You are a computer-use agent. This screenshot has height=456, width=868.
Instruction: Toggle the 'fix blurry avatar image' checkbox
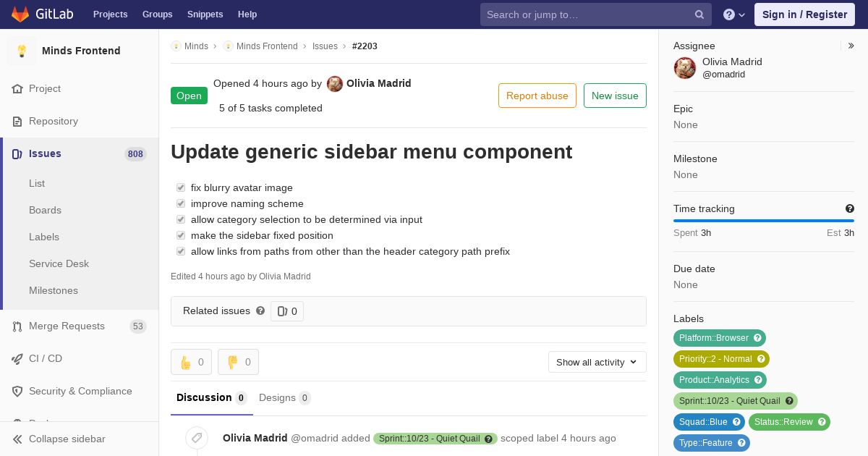(181, 187)
